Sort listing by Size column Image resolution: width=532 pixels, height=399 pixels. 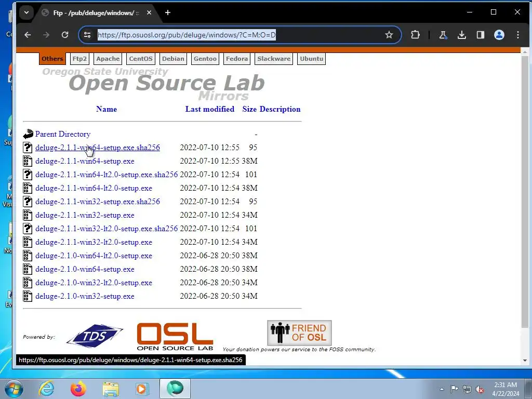pyautogui.click(x=249, y=109)
